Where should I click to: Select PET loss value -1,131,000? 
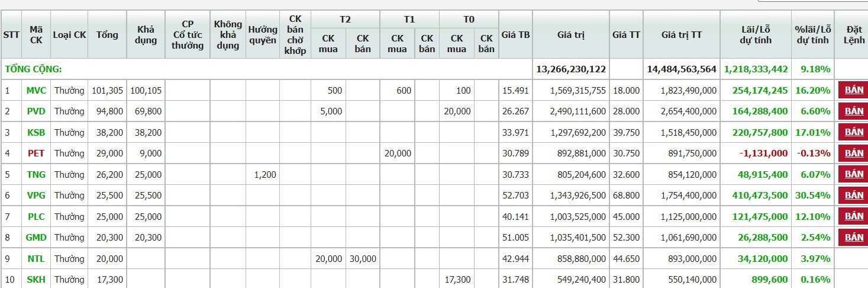[763, 153]
